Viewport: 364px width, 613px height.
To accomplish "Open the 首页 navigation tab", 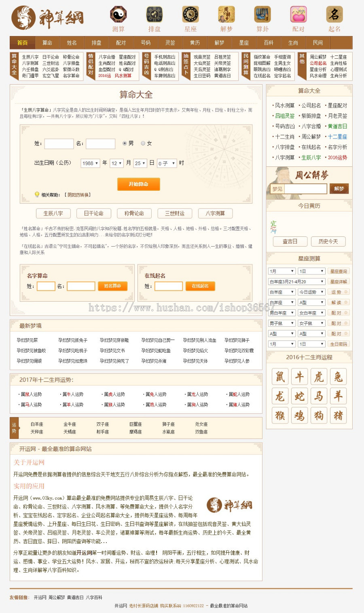I will click(x=22, y=43).
